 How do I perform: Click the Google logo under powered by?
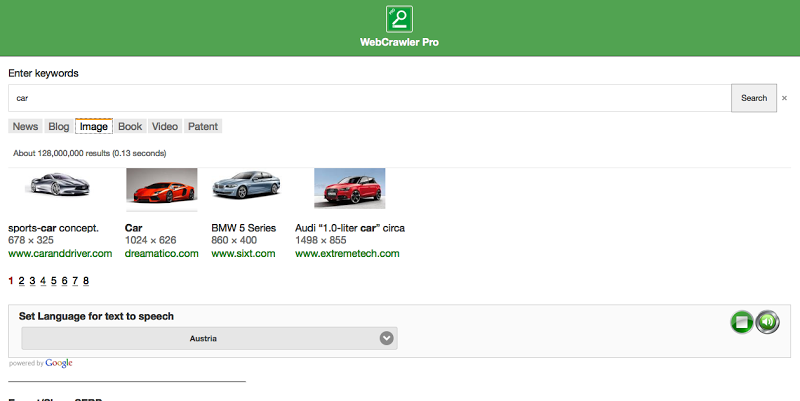[x=59, y=363]
